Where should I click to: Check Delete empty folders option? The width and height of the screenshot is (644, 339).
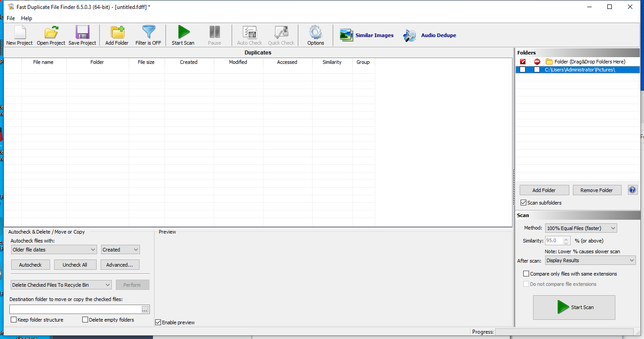85,320
